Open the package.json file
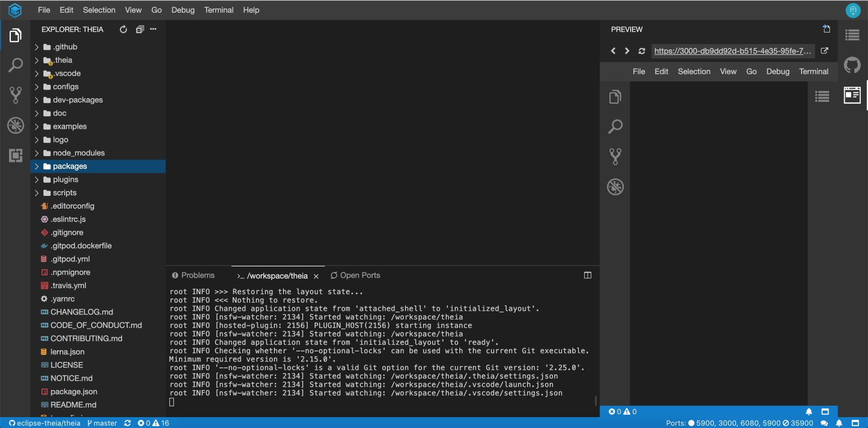The height and width of the screenshot is (428, 868). (x=74, y=391)
